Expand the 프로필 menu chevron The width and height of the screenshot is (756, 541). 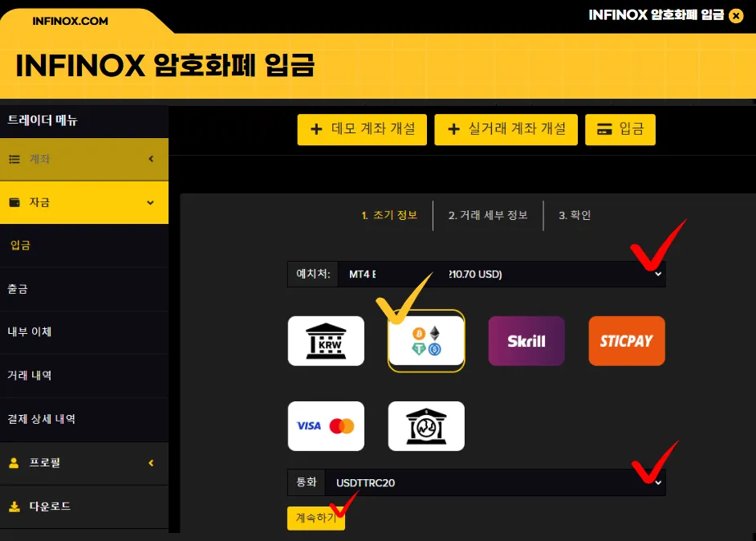point(151,463)
